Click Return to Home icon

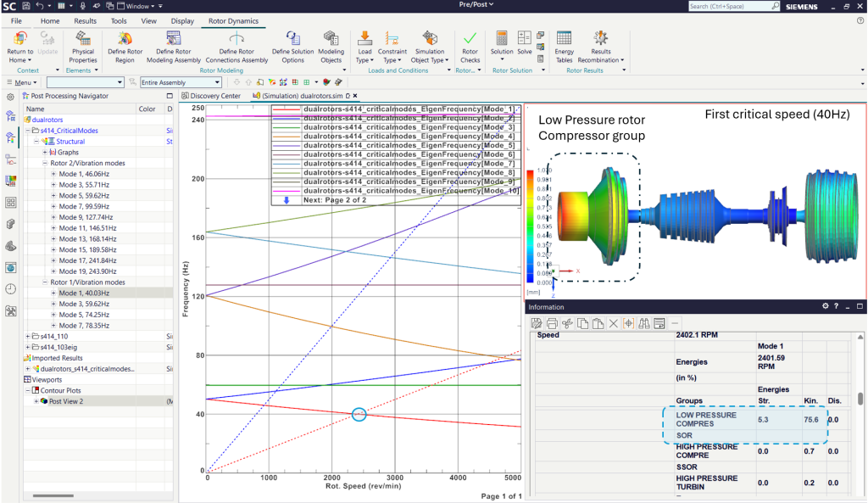[x=20, y=38]
